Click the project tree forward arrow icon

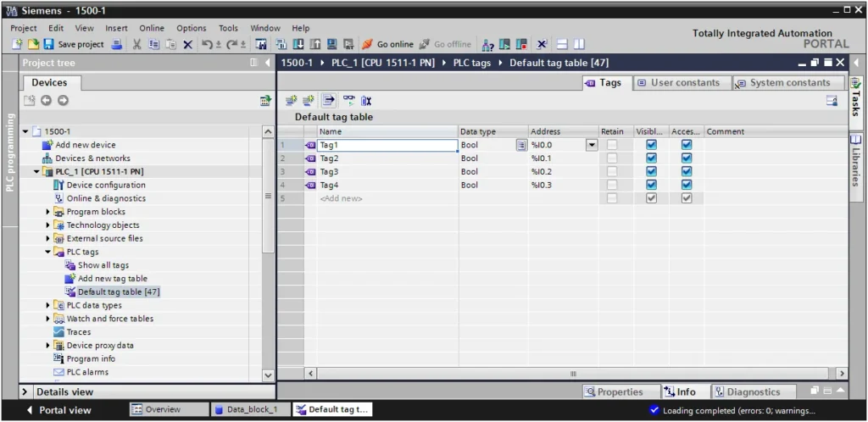(x=63, y=100)
